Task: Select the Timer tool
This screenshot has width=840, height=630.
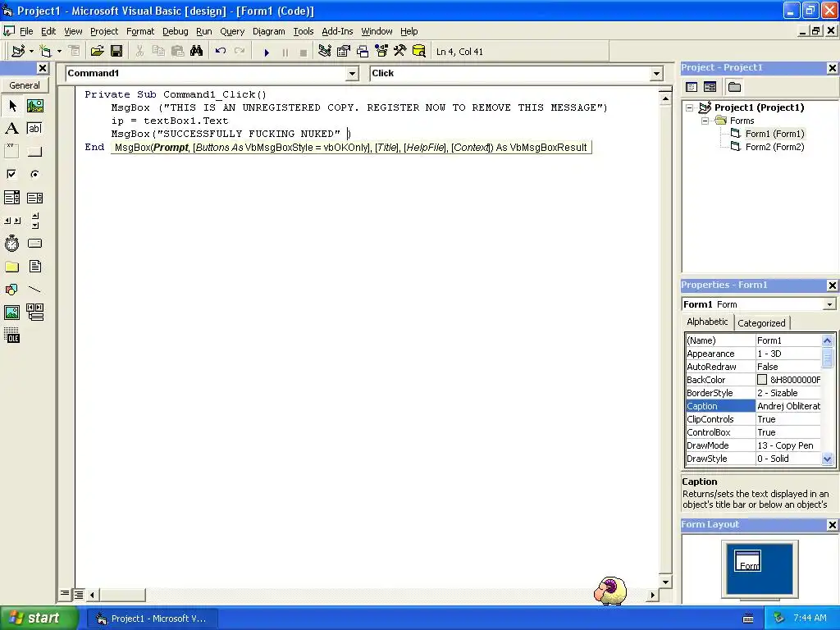Action: [x=11, y=243]
